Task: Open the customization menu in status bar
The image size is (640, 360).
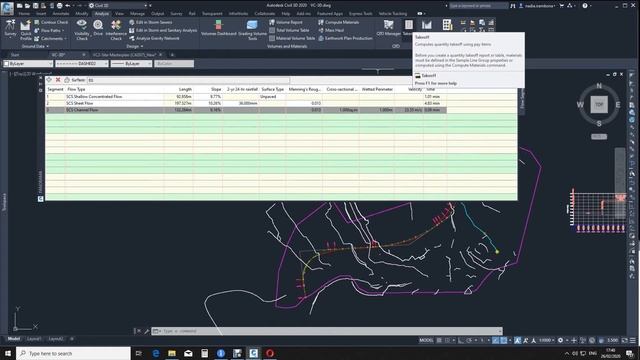Action: [633, 340]
